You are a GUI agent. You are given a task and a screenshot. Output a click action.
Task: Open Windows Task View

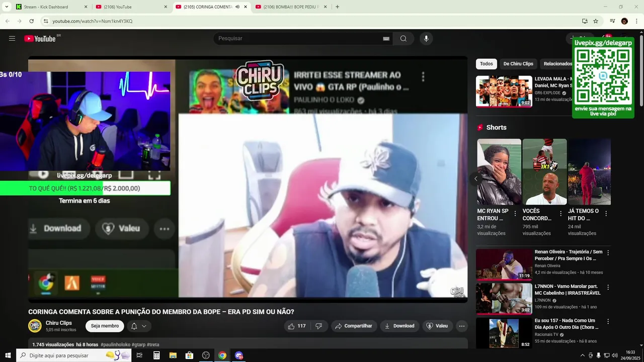139,355
